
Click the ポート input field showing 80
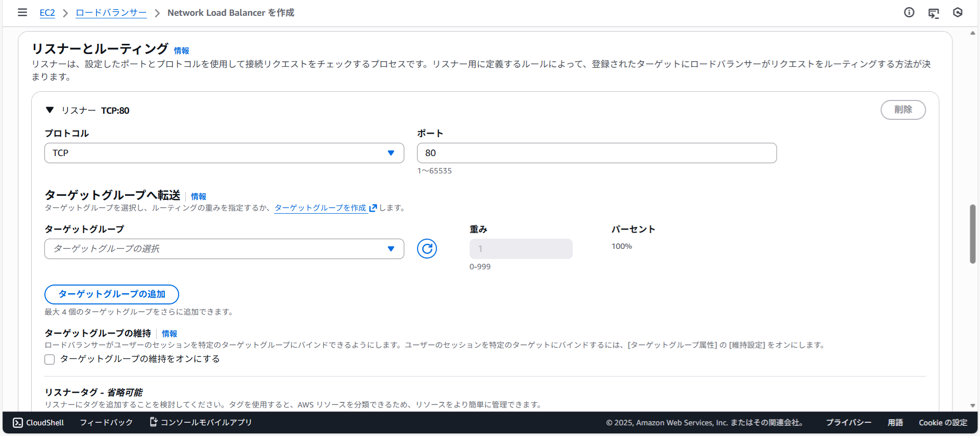coord(596,153)
